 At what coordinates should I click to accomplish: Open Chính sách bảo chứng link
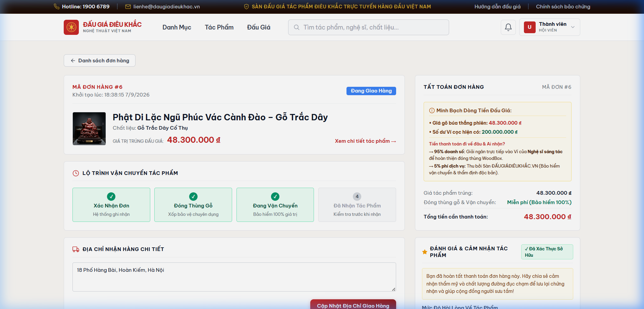(x=563, y=7)
